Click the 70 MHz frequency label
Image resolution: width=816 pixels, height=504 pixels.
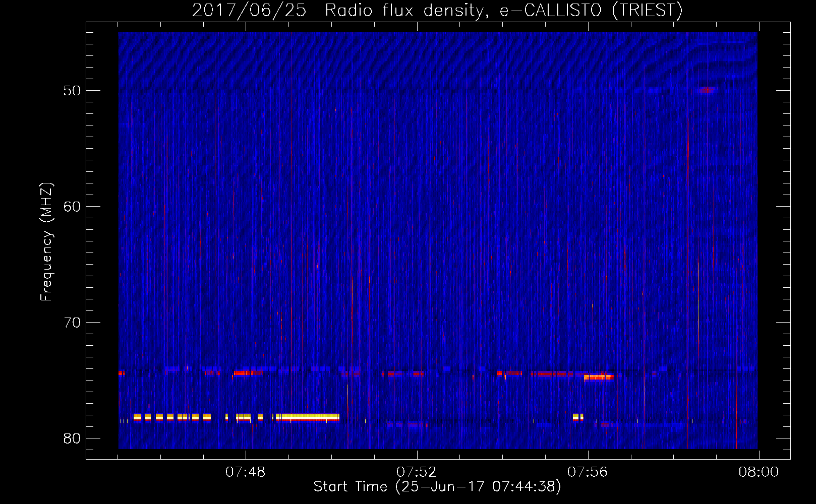coord(73,323)
